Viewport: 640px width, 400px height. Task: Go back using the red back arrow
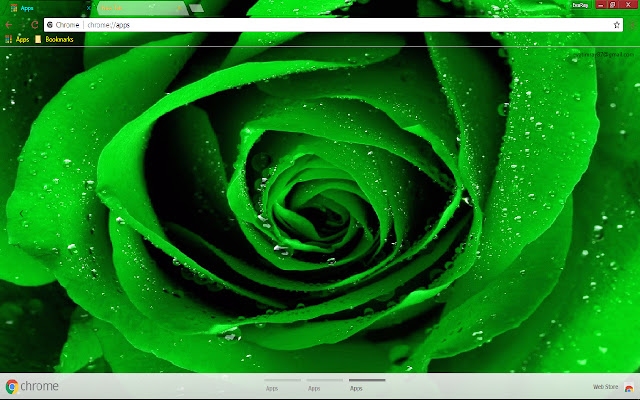[x=9, y=25]
